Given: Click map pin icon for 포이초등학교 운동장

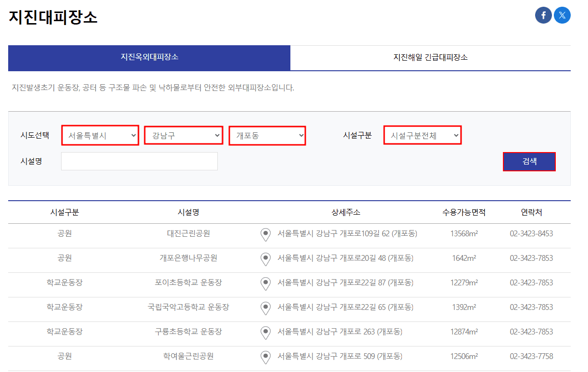Looking at the screenshot, I should pyautogui.click(x=265, y=284).
